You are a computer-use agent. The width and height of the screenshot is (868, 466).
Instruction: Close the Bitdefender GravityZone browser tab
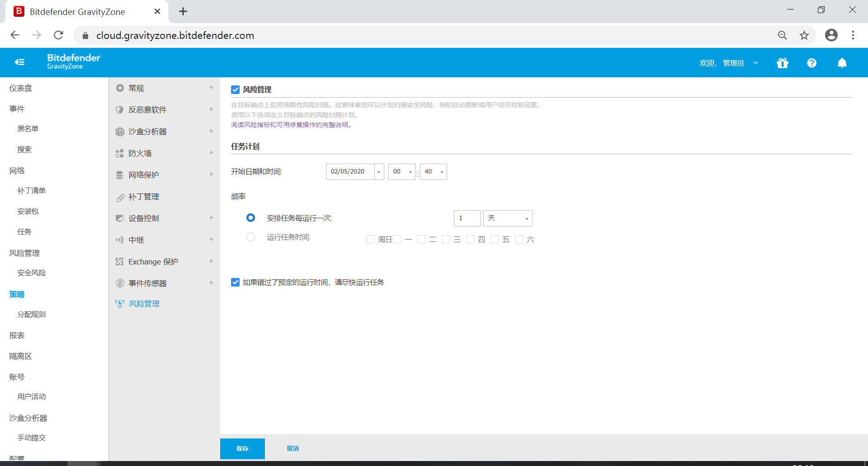tap(157, 12)
